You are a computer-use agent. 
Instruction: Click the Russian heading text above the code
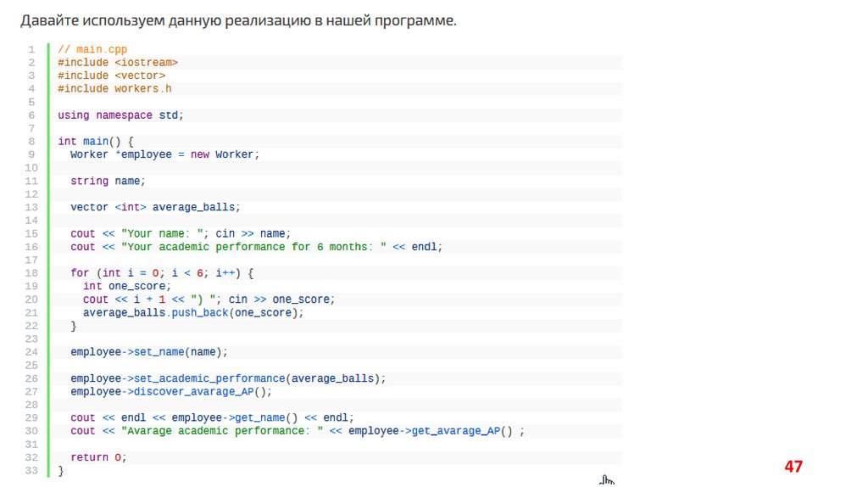click(x=238, y=20)
